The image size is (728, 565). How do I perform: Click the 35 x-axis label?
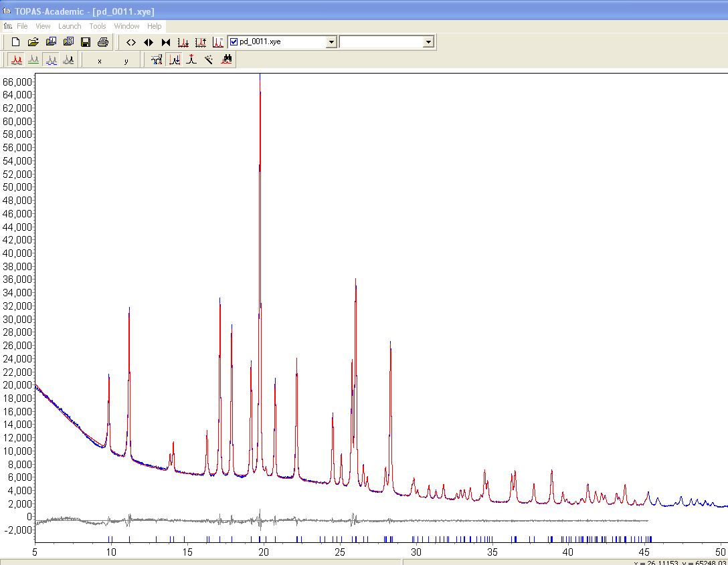pyautogui.click(x=492, y=552)
